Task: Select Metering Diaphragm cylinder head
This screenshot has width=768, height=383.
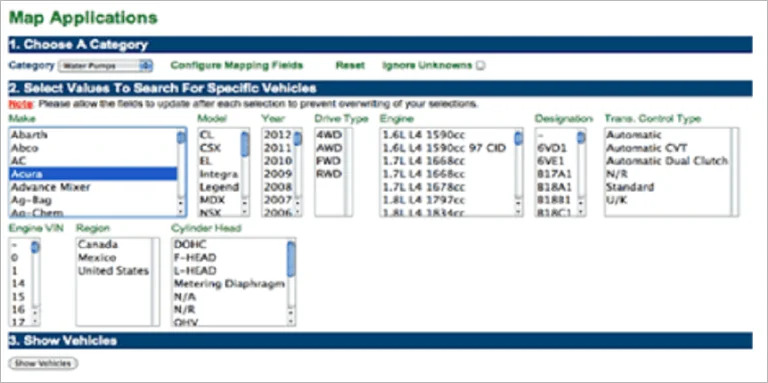Action: point(229,284)
